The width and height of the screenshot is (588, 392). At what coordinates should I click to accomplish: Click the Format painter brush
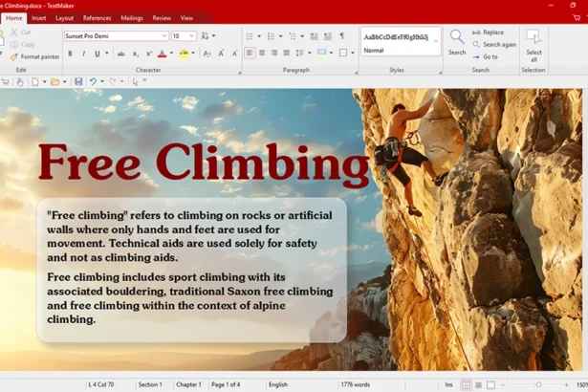(x=14, y=57)
